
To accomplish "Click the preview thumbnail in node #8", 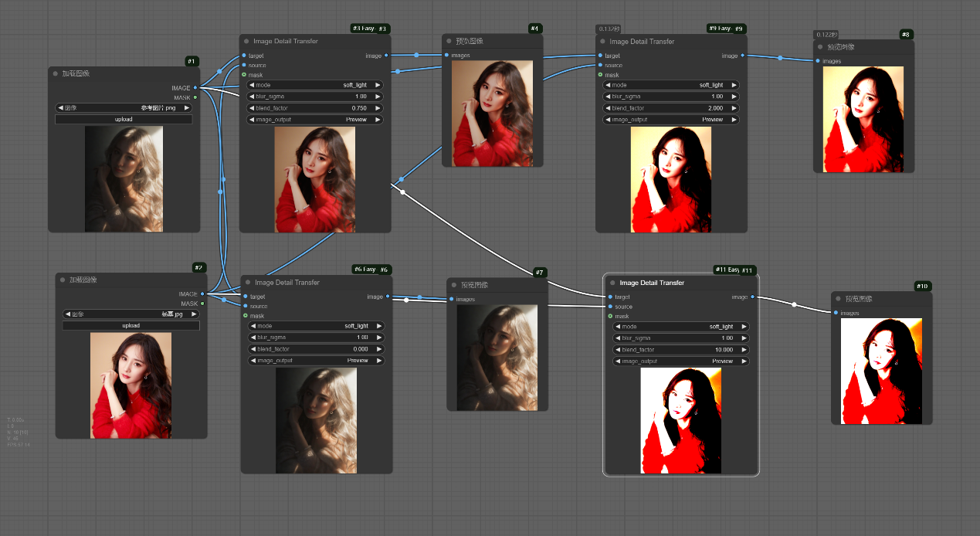I will (x=863, y=118).
